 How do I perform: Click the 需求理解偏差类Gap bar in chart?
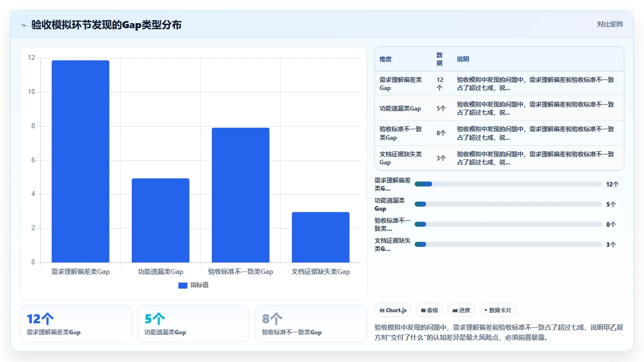[x=80, y=161]
